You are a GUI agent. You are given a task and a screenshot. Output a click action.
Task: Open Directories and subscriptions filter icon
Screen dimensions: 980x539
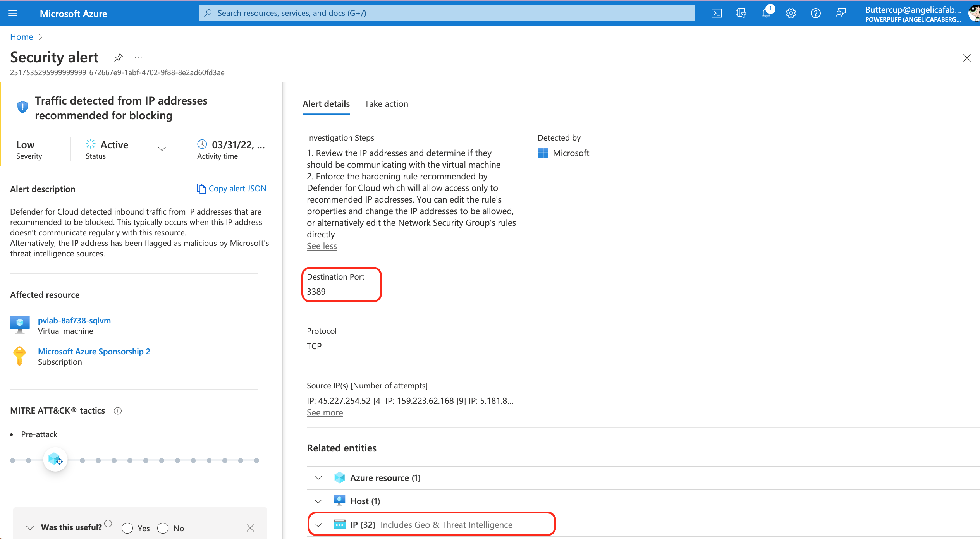pyautogui.click(x=741, y=13)
